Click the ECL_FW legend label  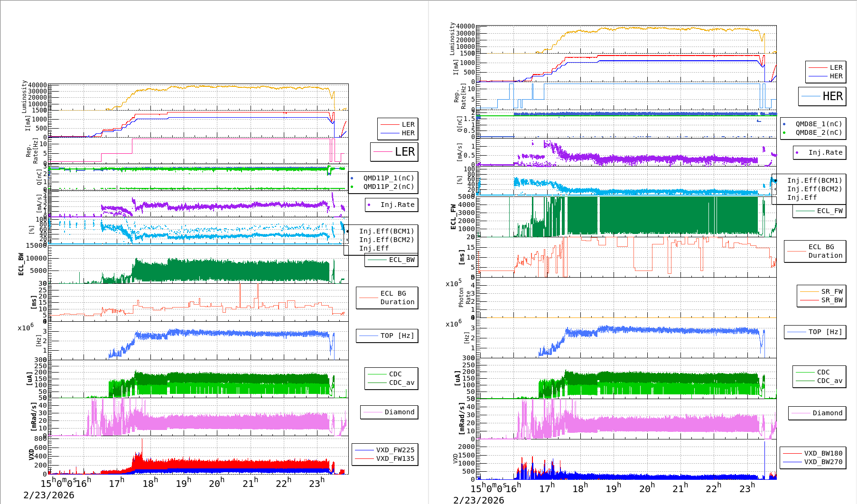point(829,211)
